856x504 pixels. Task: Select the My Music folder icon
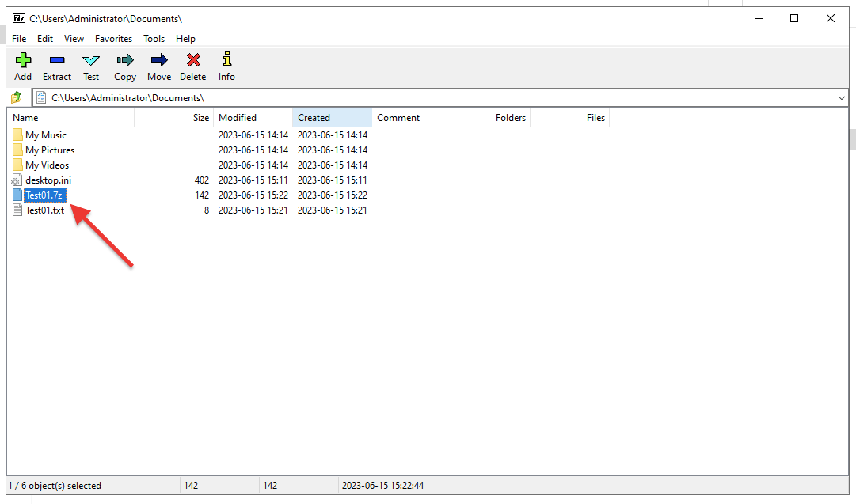pyautogui.click(x=17, y=135)
